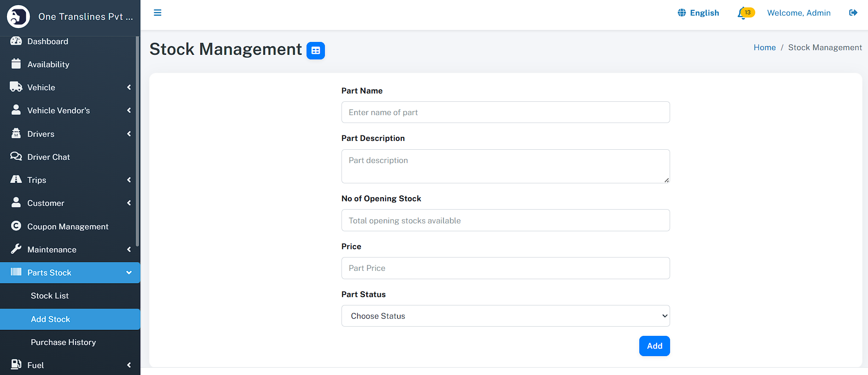Follow the Home breadcrumb link
The height and width of the screenshot is (375, 868).
coord(764,47)
